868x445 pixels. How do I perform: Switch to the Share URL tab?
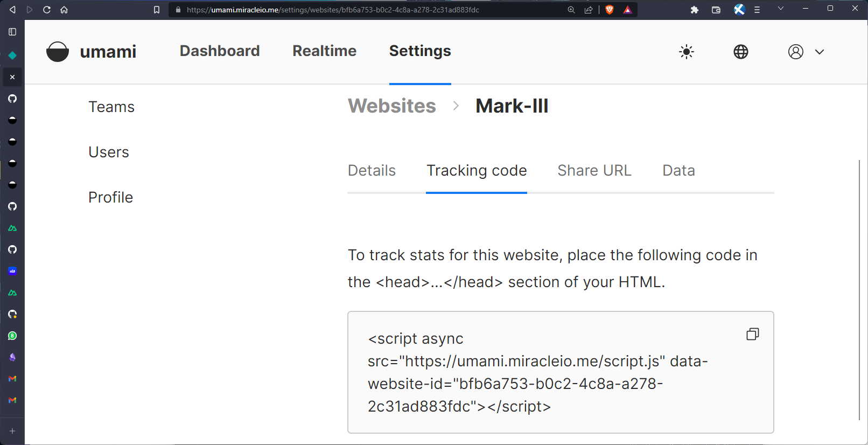594,170
